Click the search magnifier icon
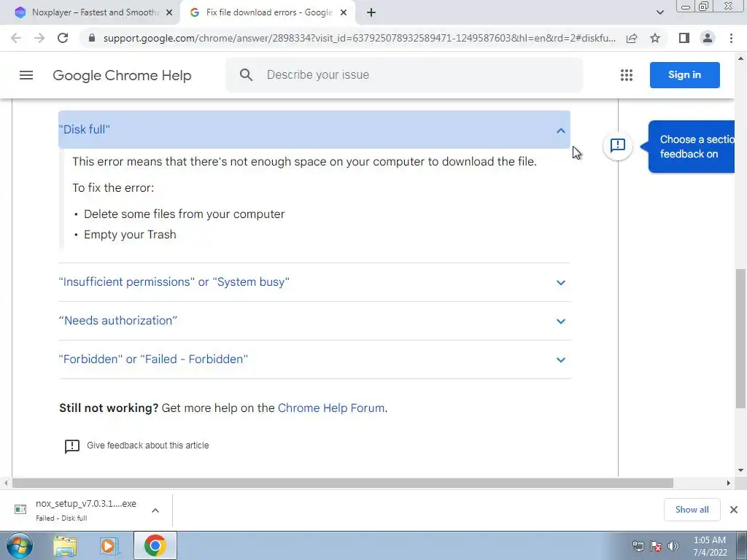Screen dimensions: 747x560 click(x=246, y=75)
